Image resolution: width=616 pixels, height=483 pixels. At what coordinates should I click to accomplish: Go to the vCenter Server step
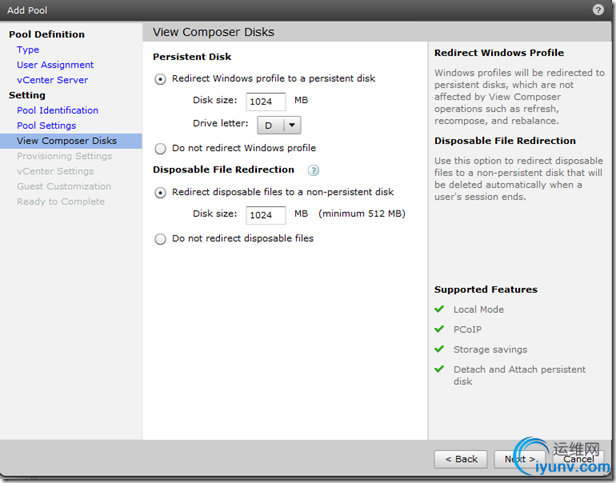point(52,80)
